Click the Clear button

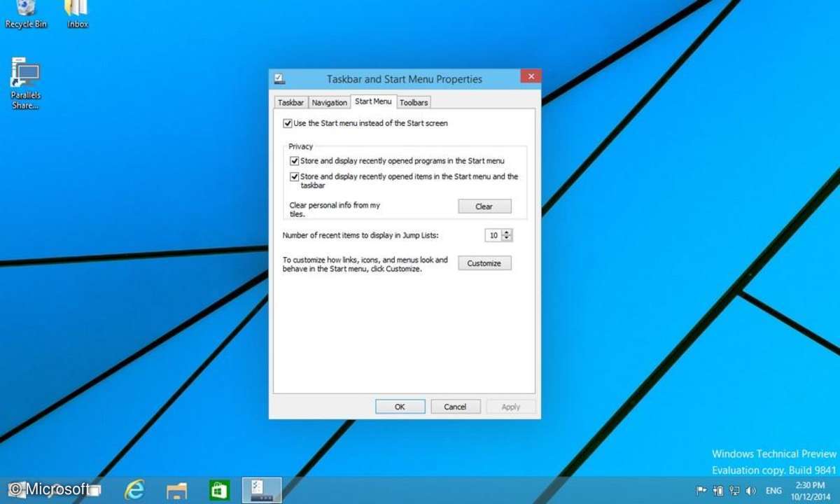(484, 206)
